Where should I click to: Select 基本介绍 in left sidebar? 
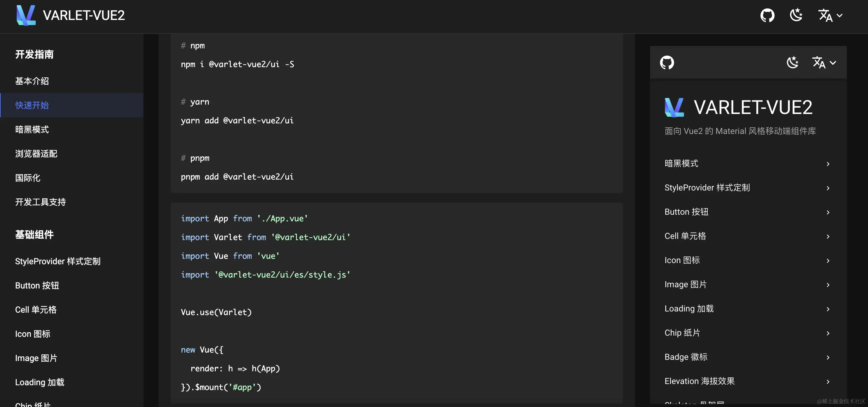coord(32,81)
